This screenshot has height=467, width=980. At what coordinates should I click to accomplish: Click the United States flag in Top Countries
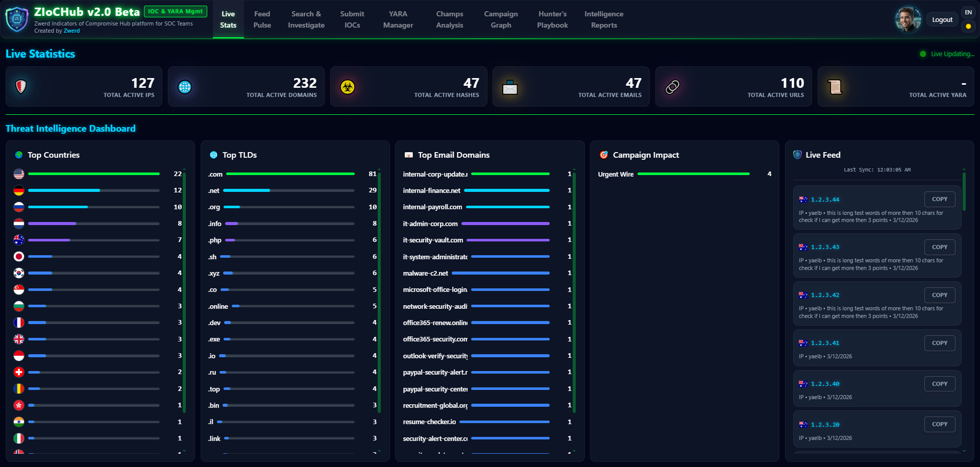pos(19,174)
